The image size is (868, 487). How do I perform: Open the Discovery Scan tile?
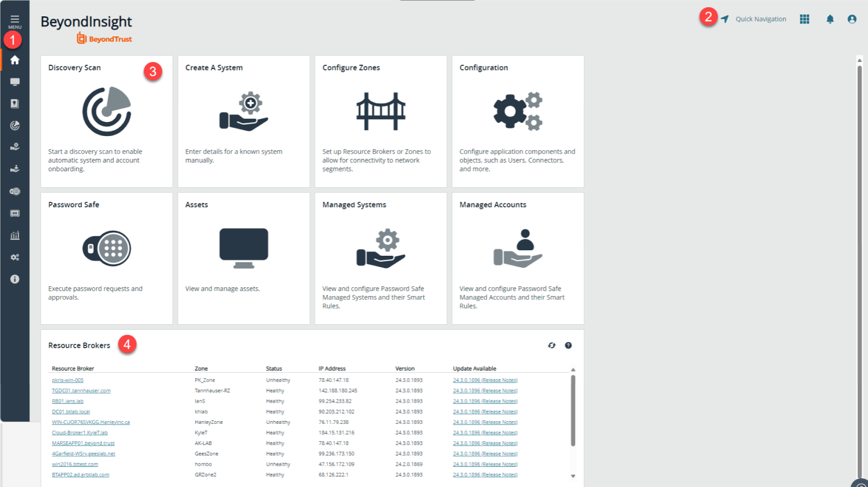point(107,121)
